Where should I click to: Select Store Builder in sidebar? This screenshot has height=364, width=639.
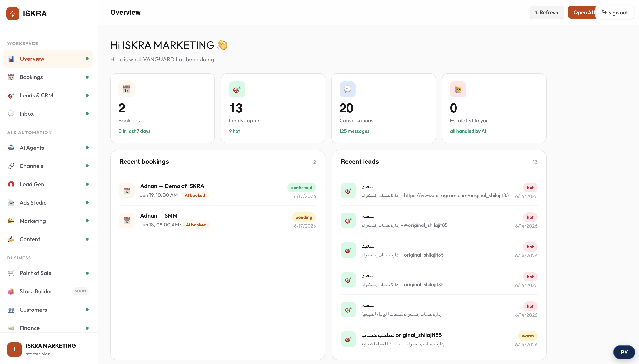(x=48, y=291)
